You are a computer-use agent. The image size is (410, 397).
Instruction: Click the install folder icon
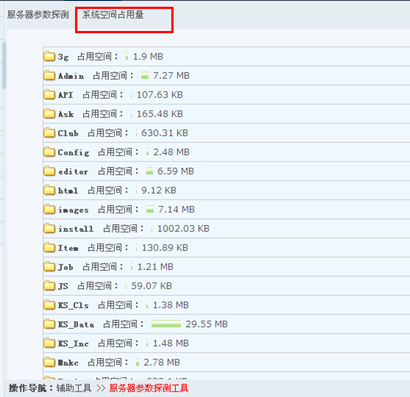[x=49, y=229]
